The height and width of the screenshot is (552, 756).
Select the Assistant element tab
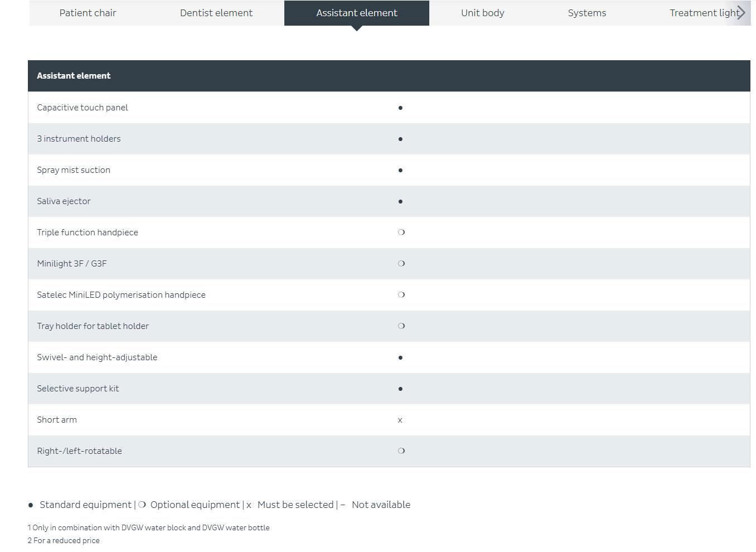click(357, 13)
